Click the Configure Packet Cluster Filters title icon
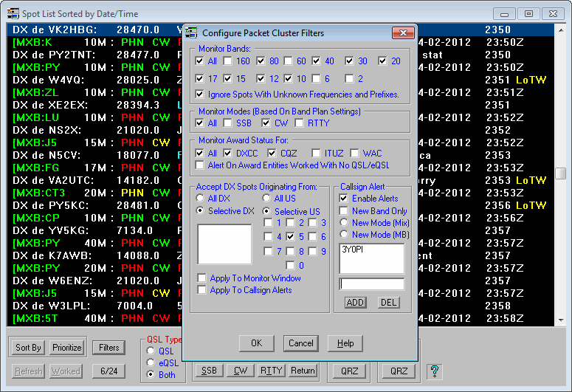Image resolution: width=572 pixels, height=392 pixels. [x=191, y=33]
